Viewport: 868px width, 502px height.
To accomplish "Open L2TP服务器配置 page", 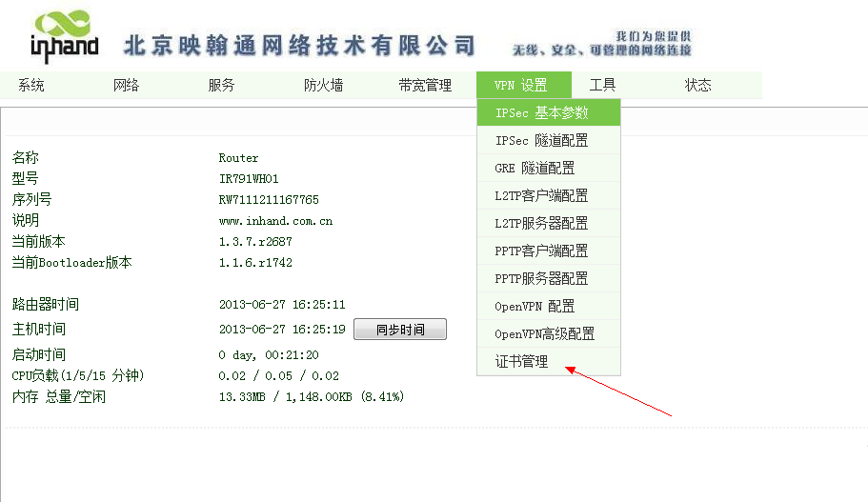I will [542, 224].
